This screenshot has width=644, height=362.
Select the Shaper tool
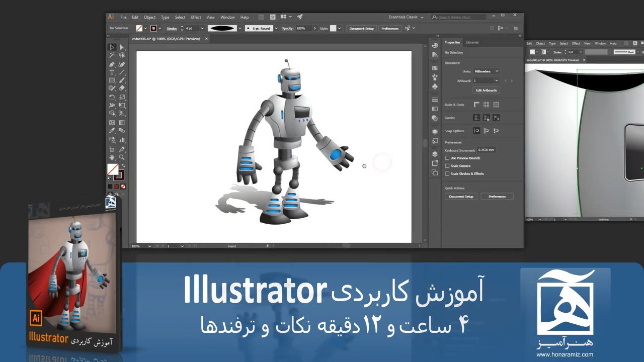point(112,88)
